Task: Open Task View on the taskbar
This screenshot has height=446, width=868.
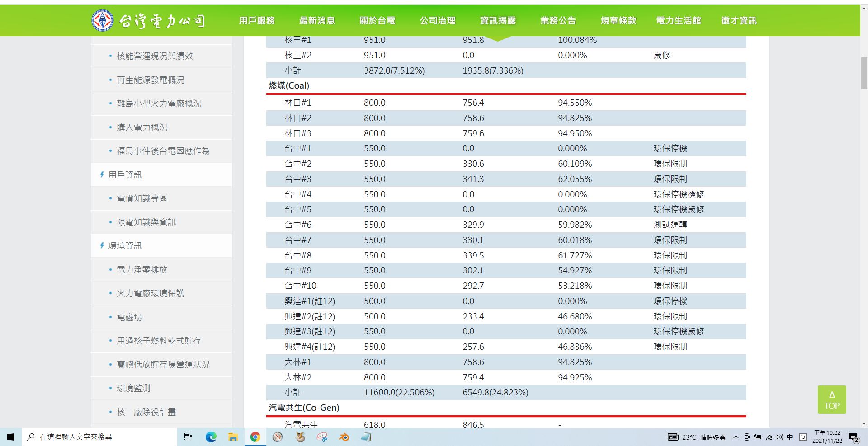Action: 188,437
